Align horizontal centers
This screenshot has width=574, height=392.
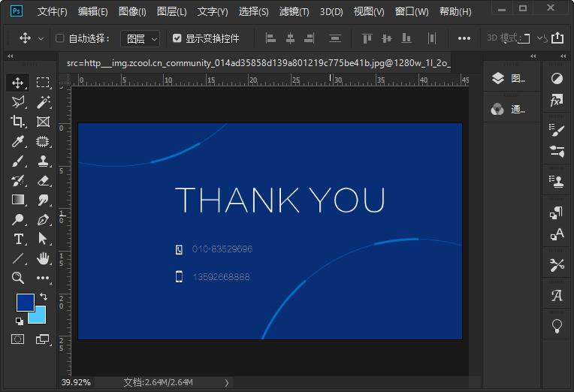tap(290, 38)
